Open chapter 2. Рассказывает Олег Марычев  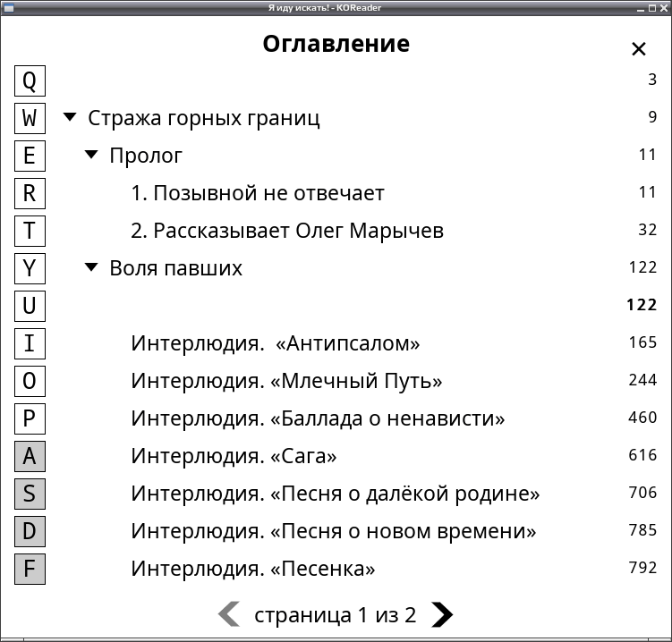(287, 231)
